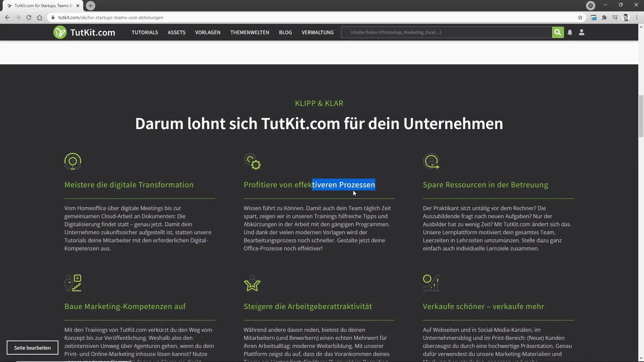Screen dimensions: 644x362
Task: Click the icon above Spare Ressourcen heading
Action: pyautogui.click(x=431, y=162)
